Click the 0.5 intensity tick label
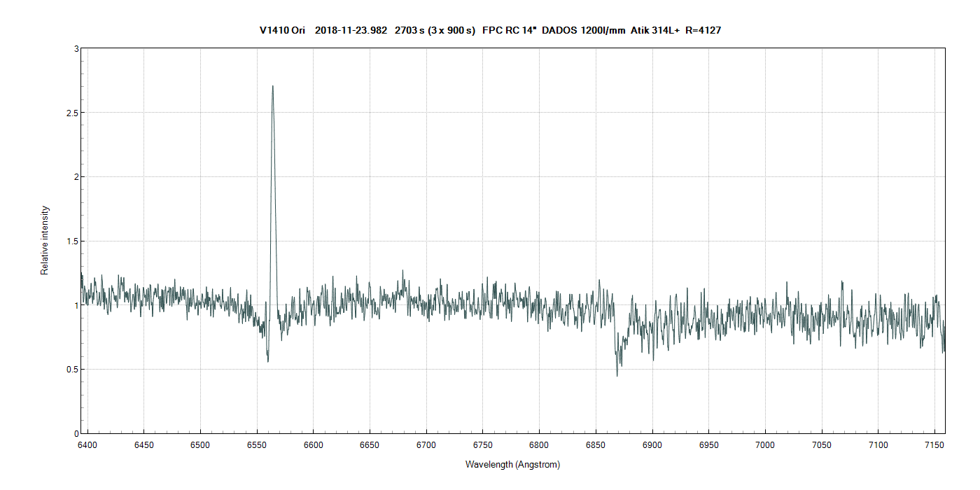Image resolution: width=980 pixels, height=490 pixels. (72, 370)
